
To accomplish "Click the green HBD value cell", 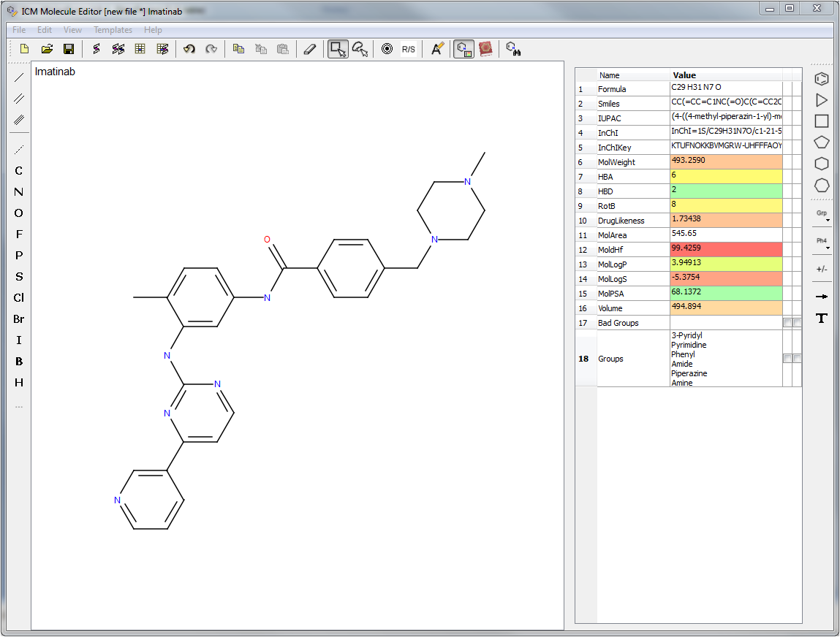I will point(726,191).
